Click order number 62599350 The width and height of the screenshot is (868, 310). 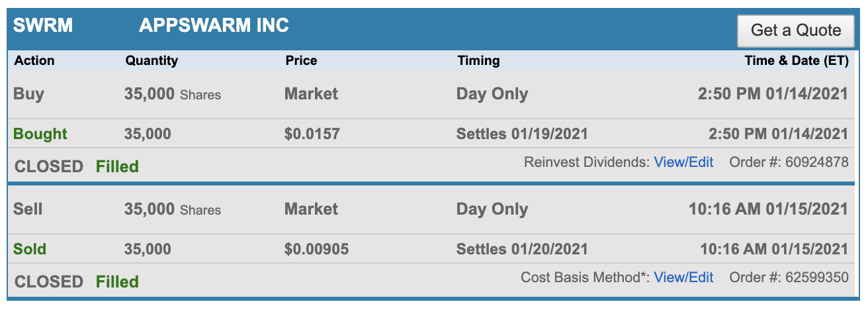click(x=816, y=278)
